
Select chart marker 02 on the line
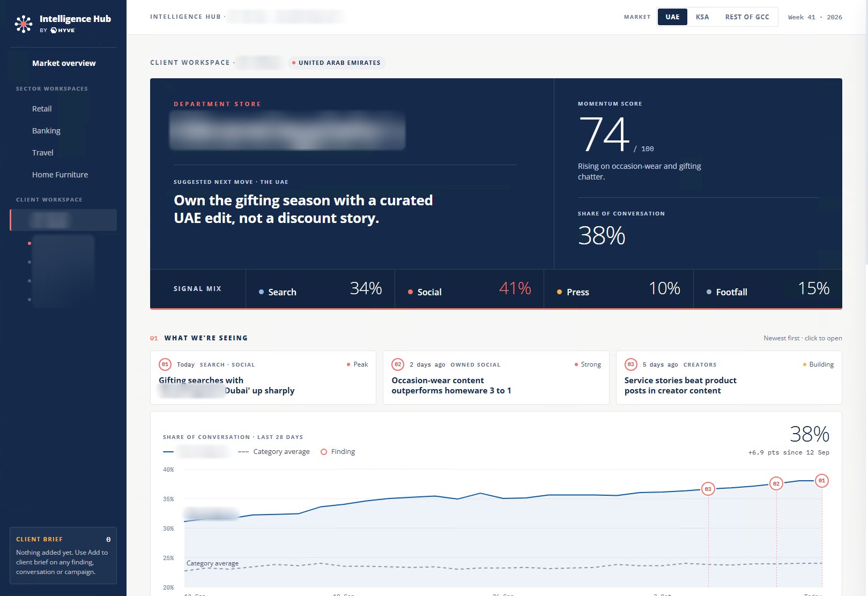[x=776, y=483]
